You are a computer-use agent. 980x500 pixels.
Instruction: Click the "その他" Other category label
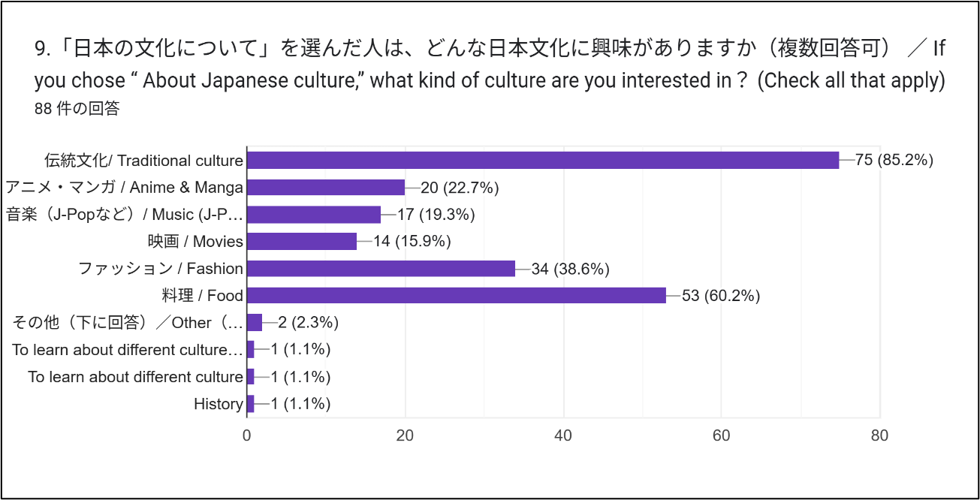coord(128,323)
